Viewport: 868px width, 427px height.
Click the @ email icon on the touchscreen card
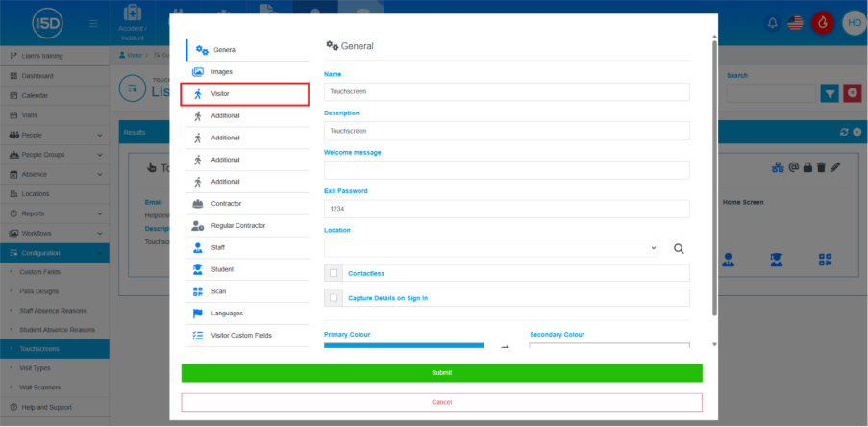coord(793,167)
